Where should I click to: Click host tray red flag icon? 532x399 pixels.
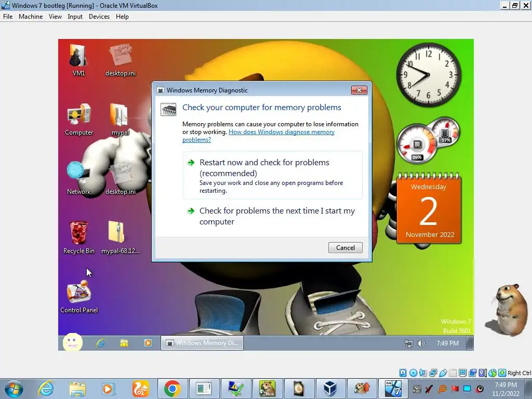point(455,389)
